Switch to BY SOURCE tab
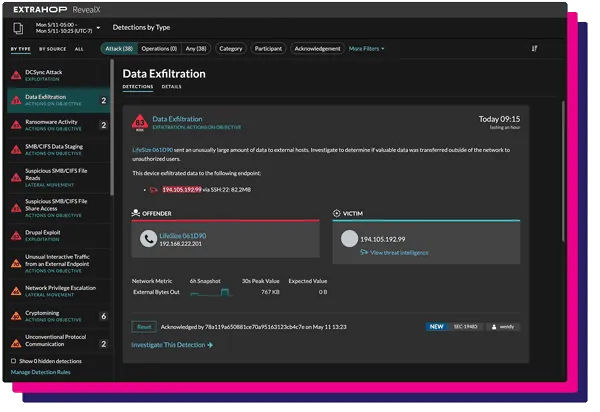This screenshot has height=412, width=600. pos(52,49)
